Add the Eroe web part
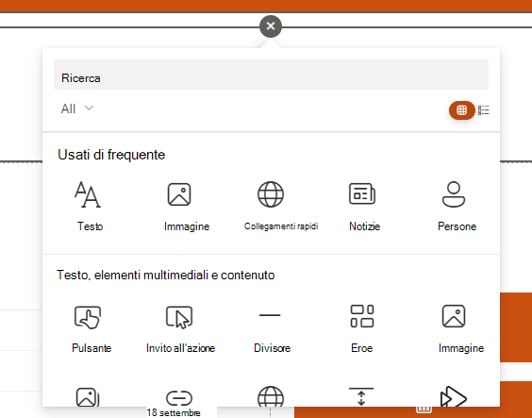Viewport: 532px width, 418px height. click(361, 329)
